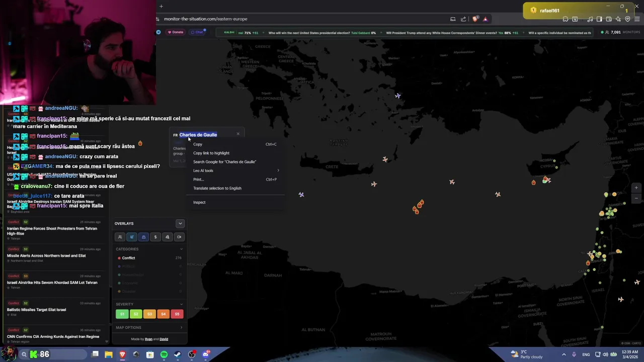Click the screen cast icon in the address bar

453,19
